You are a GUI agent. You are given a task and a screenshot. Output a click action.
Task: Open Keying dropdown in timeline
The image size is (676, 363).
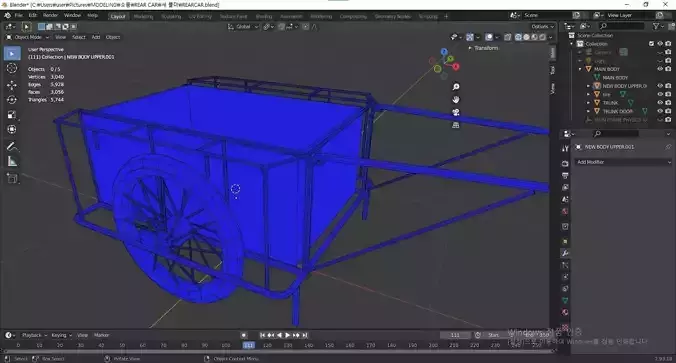[x=62, y=335]
